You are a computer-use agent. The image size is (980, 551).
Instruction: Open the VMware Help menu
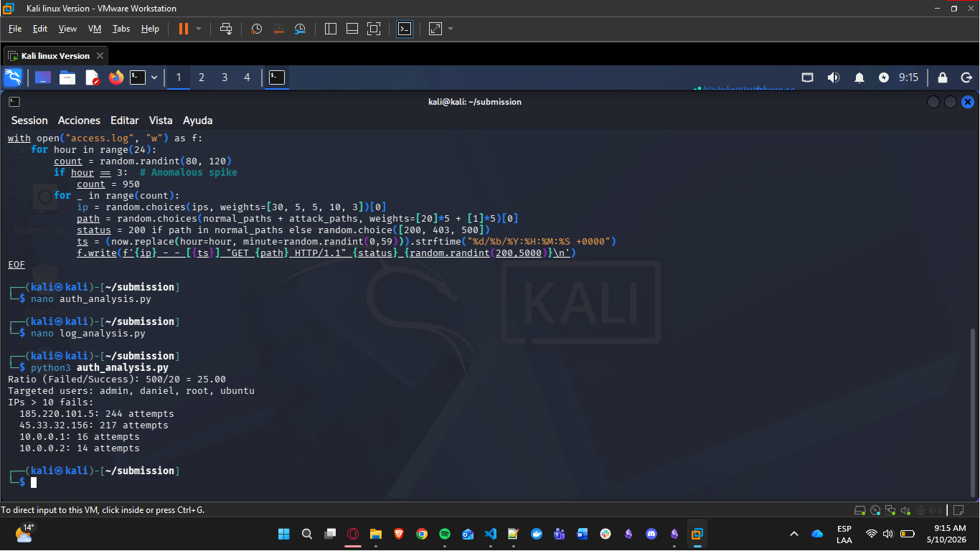(x=150, y=29)
